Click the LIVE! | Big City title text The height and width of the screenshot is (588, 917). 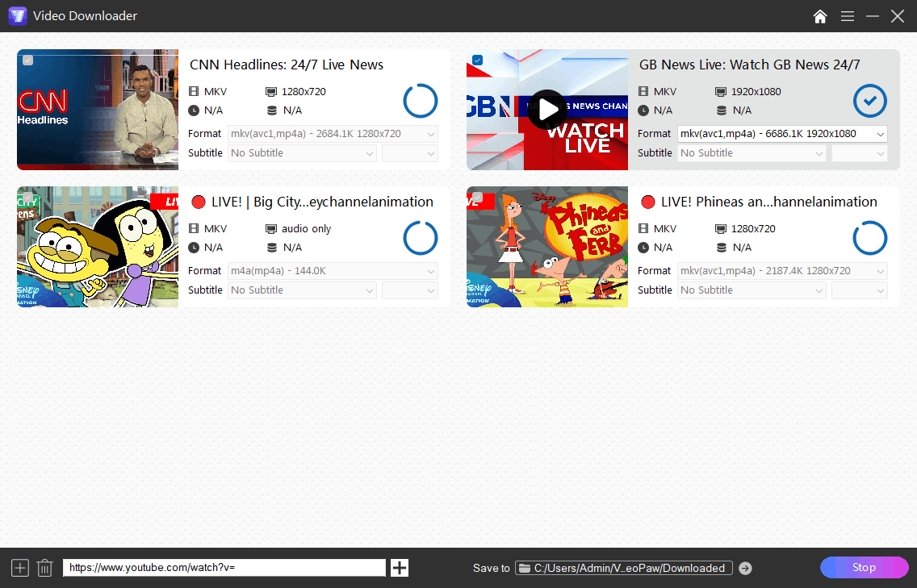tap(322, 202)
